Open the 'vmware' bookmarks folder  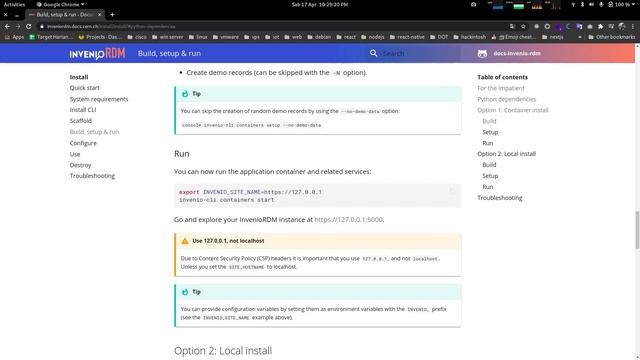click(226, 37)
